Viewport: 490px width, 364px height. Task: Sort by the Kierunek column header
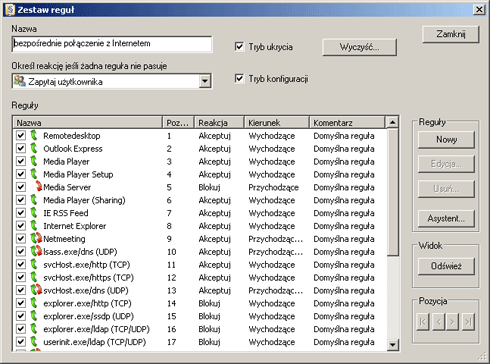click(277, 122)
